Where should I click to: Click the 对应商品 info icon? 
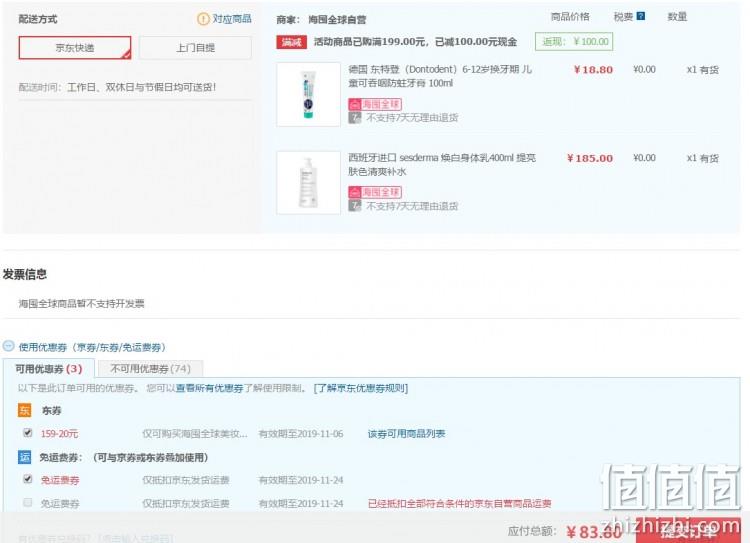click(203, 19)
